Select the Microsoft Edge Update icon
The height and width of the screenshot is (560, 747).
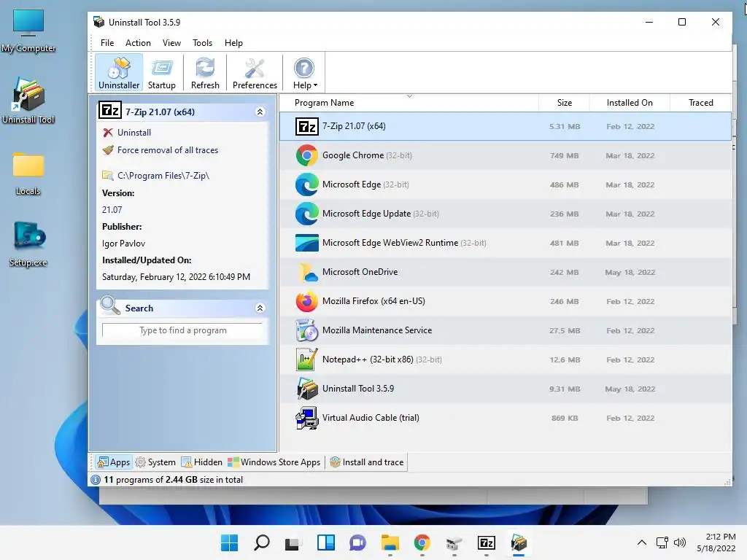(307, 214)
